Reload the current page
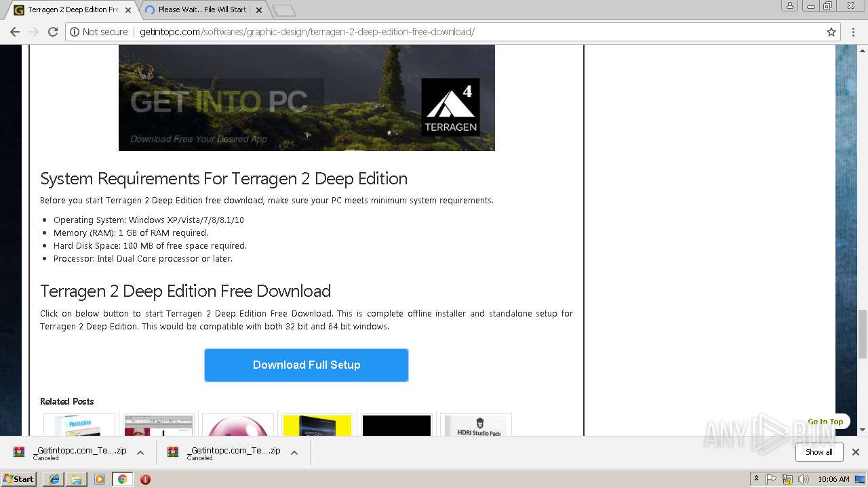The width and height of the screenshot is (868, 488). point(53,32)
